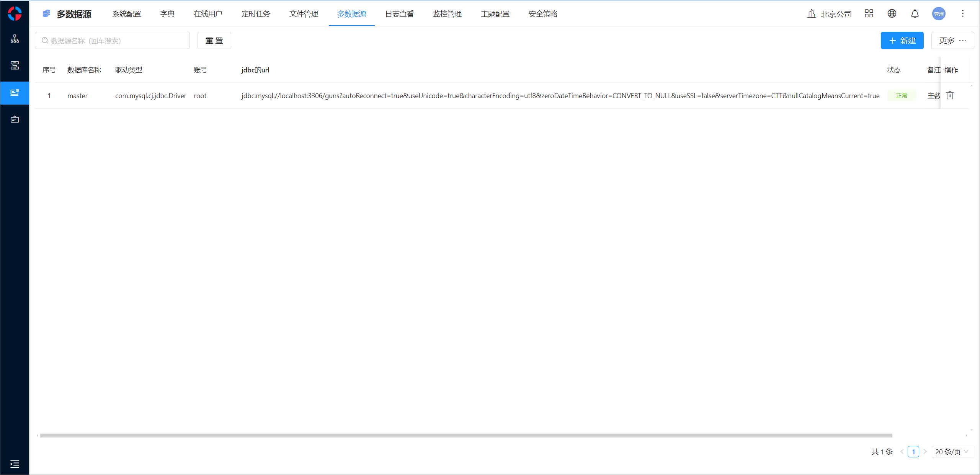Click the briefcase icon in left sidebar

pos(15,120)
